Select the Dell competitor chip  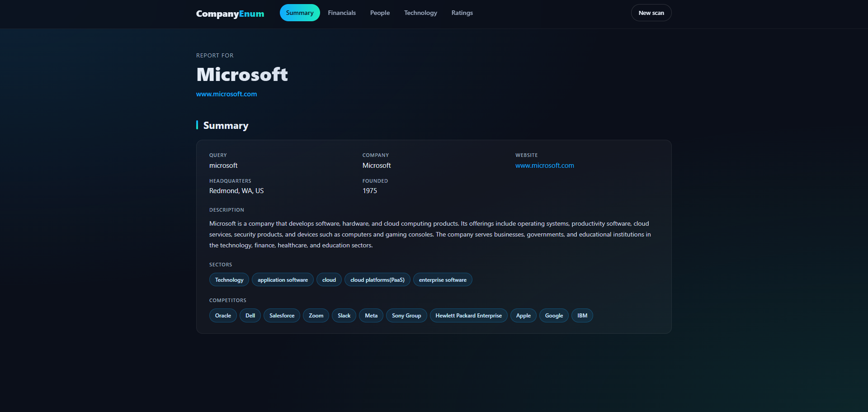tap(250, 315)
